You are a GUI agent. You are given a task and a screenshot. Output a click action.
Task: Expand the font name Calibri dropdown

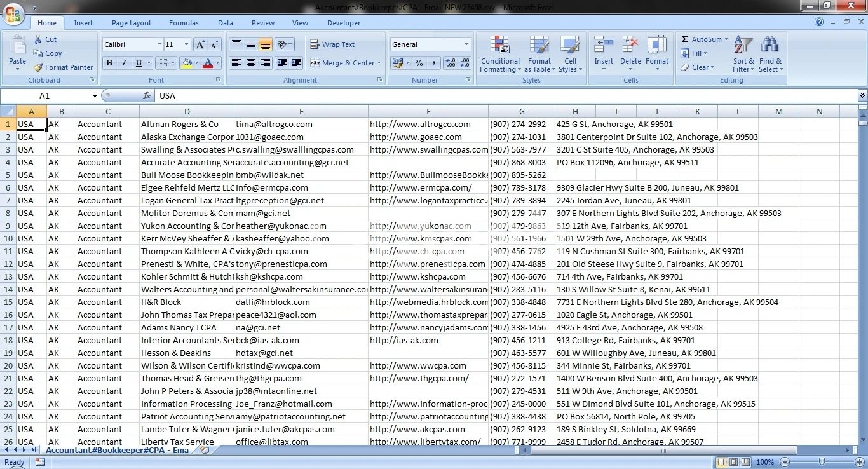tap(159, 44)
